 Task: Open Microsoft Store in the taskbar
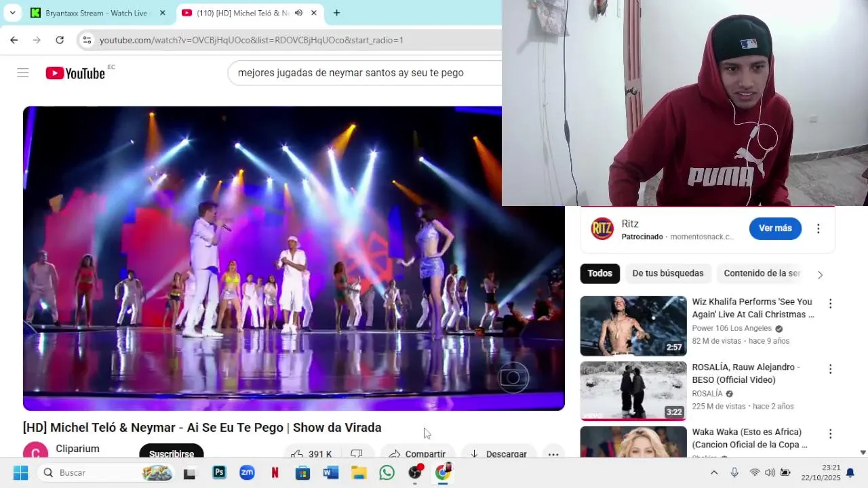pos(303,472)
